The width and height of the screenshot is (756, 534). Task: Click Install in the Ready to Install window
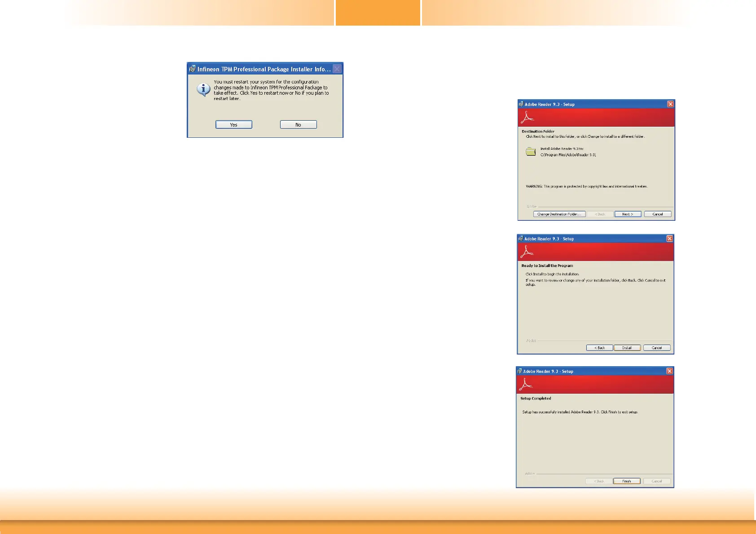coord(627,348)
